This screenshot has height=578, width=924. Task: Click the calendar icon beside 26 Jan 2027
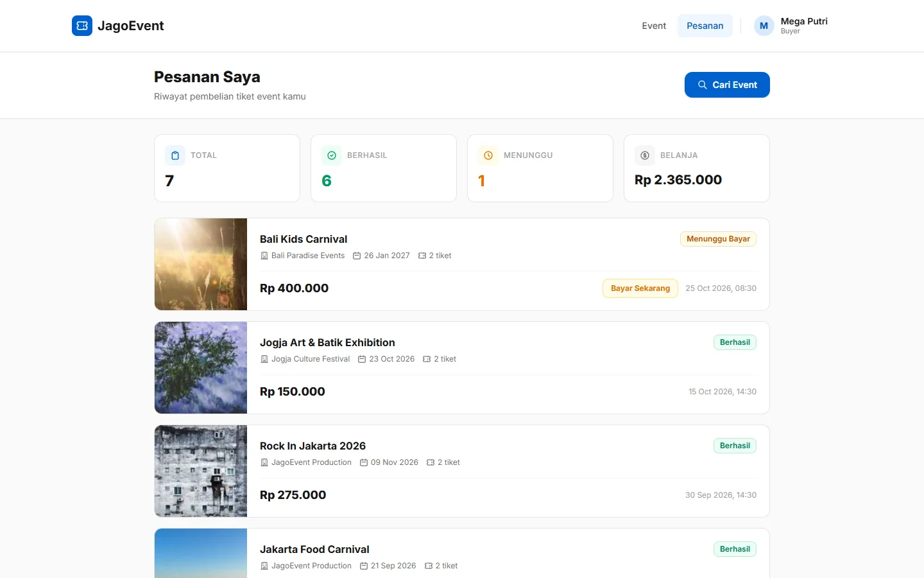tap(357, 256)
